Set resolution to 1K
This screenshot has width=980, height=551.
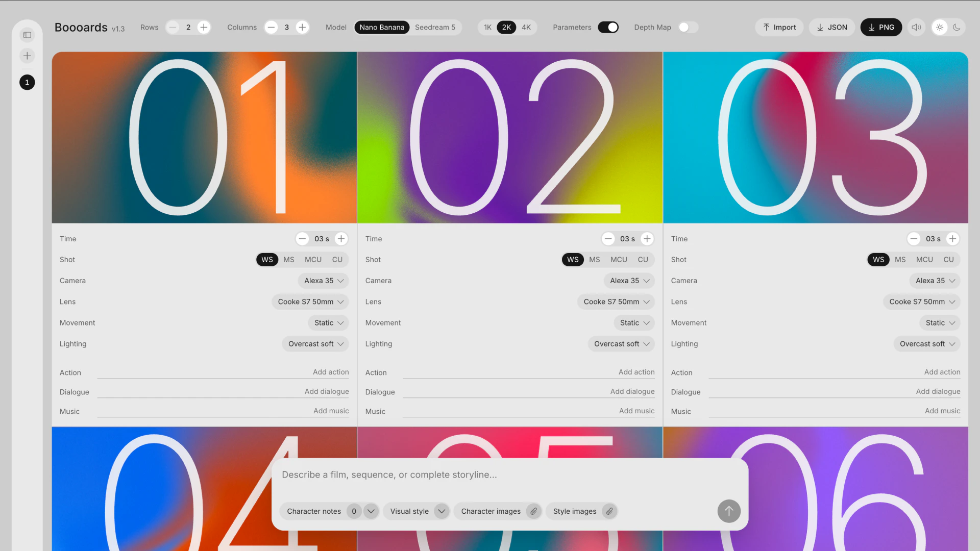[x=488, y=27]
